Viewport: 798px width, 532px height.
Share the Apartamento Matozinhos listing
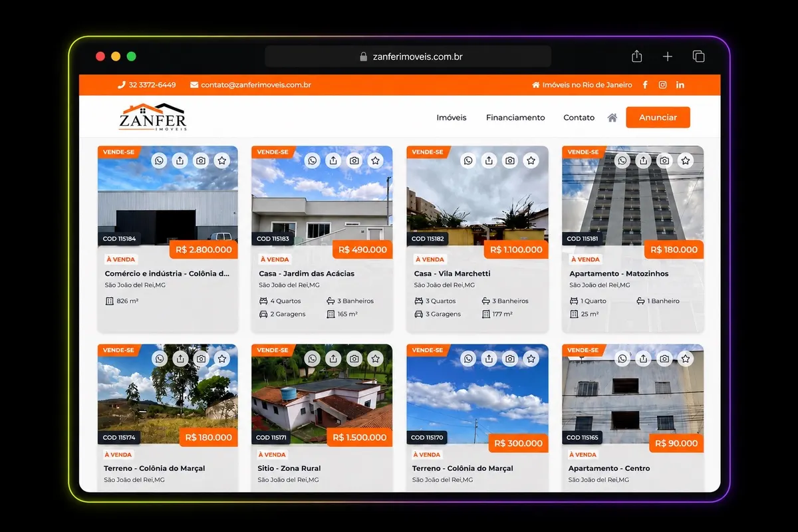643,160
